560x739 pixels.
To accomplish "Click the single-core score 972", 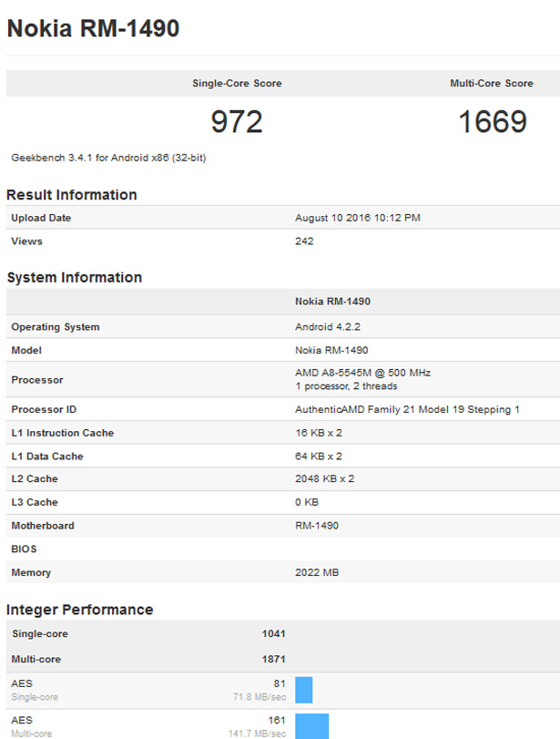I will coord(237,121).
